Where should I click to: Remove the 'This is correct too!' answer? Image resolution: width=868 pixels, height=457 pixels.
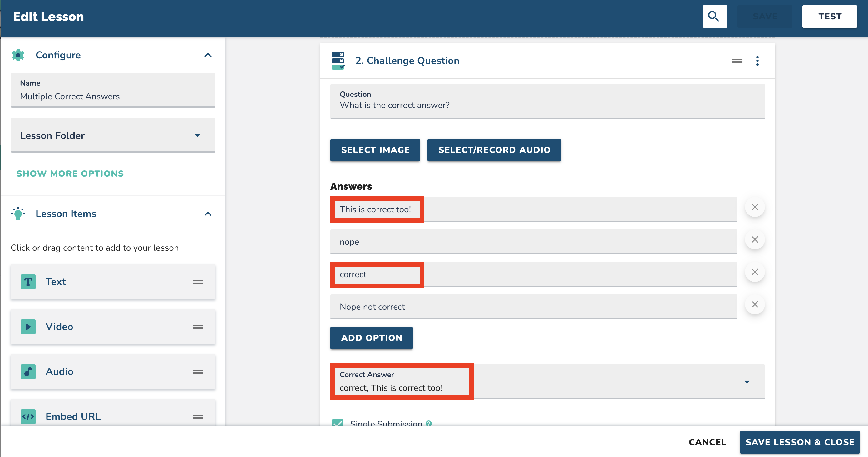pos(754,207)
